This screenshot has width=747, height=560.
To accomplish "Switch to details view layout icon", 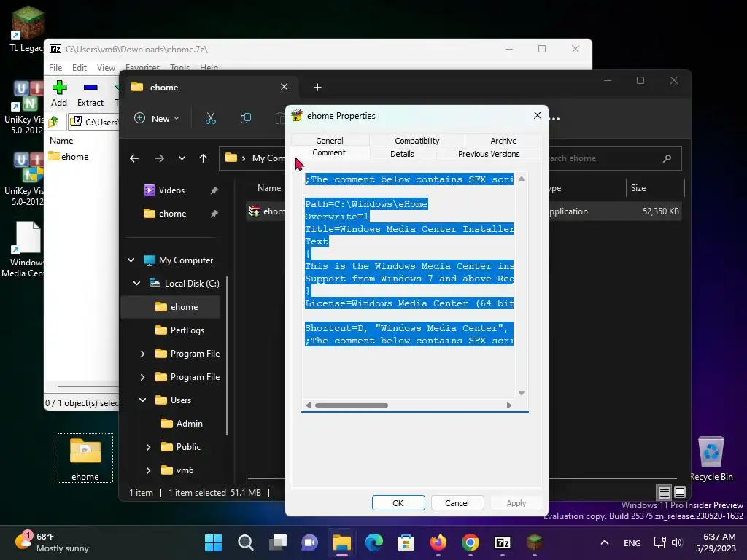I will tap(664, 492).
